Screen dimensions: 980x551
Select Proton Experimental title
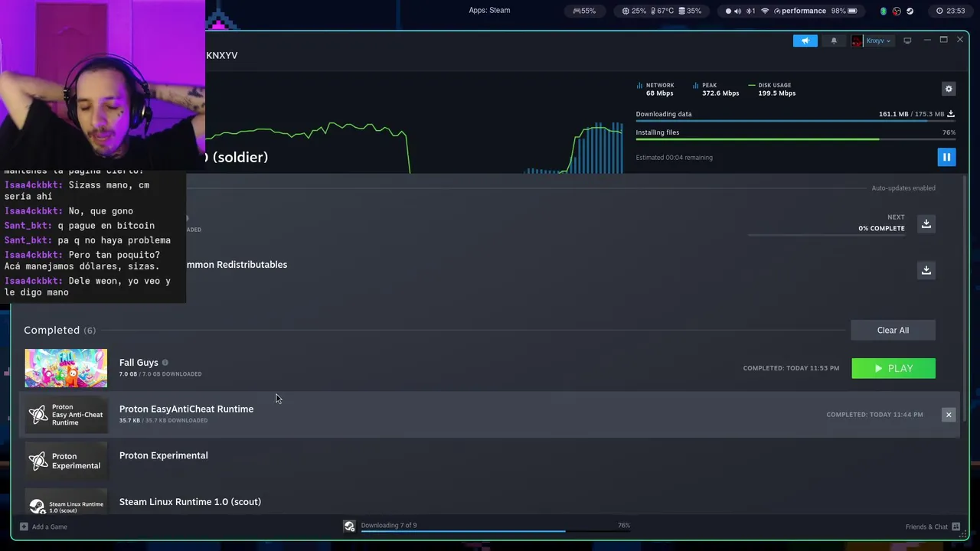(x=163, y=455)
